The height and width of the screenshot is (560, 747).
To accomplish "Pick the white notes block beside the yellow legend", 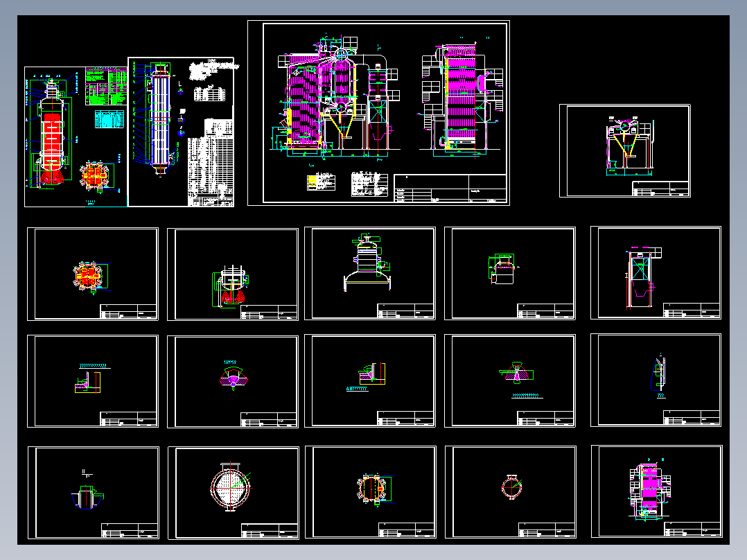I will (369, 184).
